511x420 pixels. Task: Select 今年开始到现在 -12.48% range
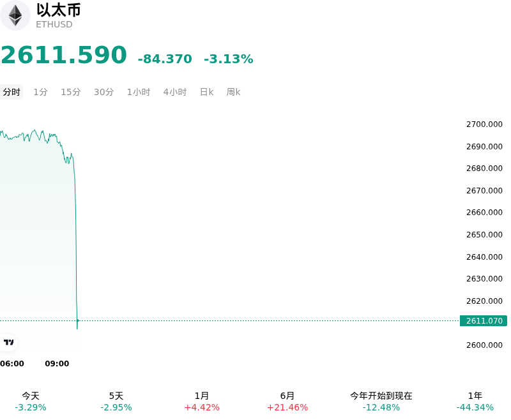point(381,401)
